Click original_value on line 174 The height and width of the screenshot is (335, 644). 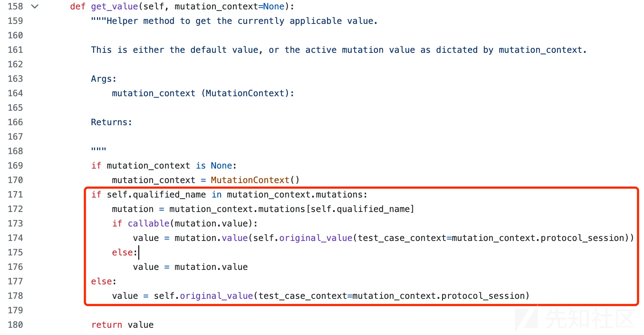pyautogui.click(x=315, y=238)
